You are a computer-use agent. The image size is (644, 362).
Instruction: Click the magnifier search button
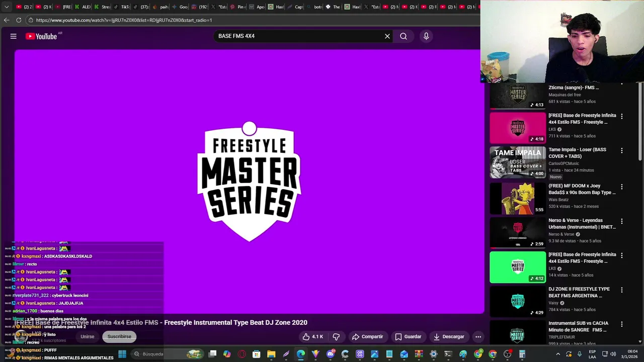404,36
